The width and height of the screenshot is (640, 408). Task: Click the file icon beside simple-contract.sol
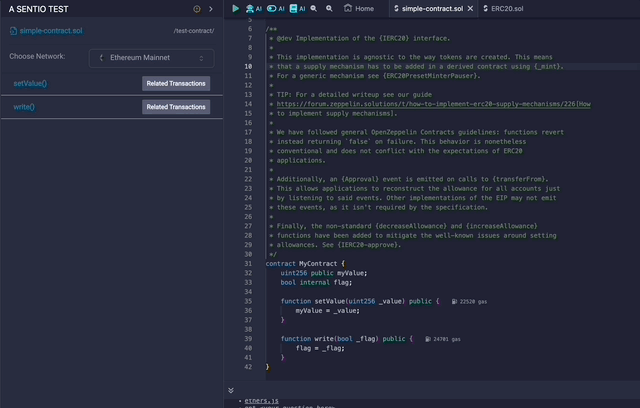tap(13, 32)
